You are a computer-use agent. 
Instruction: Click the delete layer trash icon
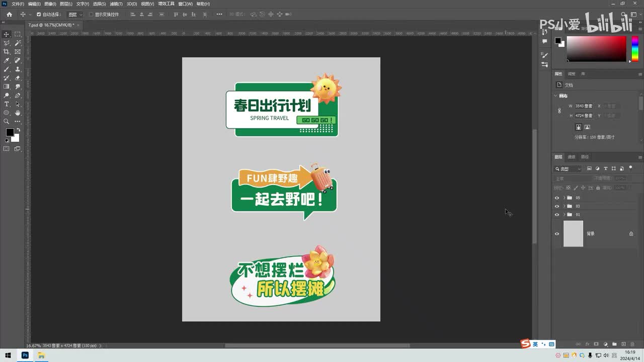click(632, 344)
